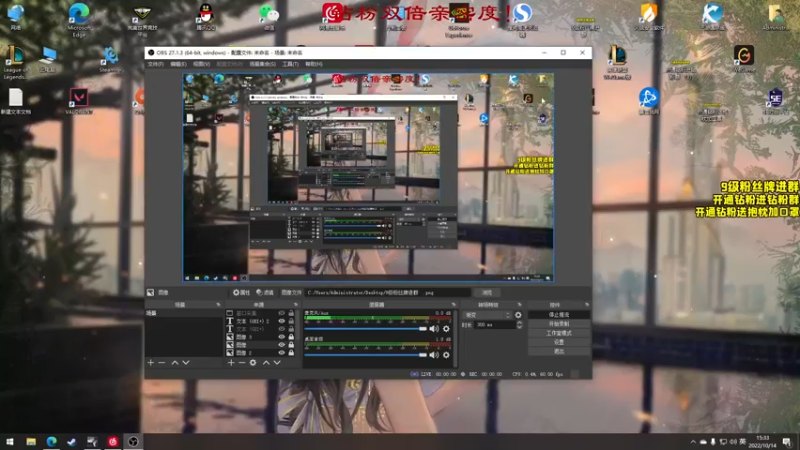Select the 图像 3 source row
800x450 pixels.
click(x=261, y=337)
